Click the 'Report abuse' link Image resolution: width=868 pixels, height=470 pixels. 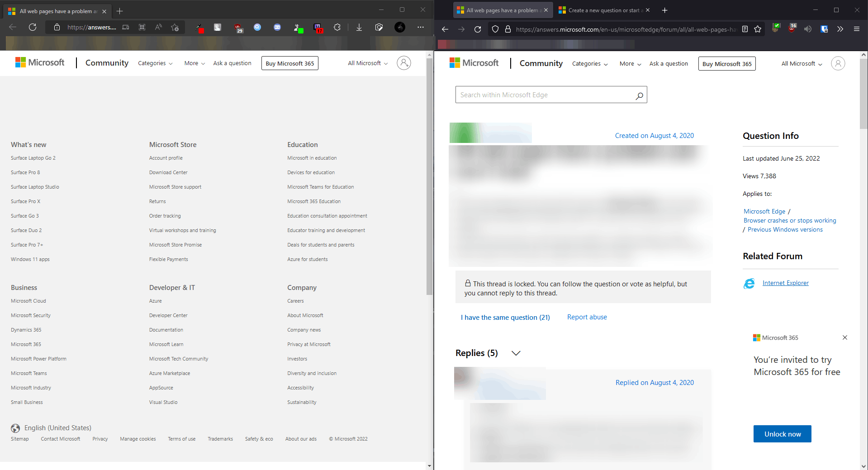(x=587, y=317)
